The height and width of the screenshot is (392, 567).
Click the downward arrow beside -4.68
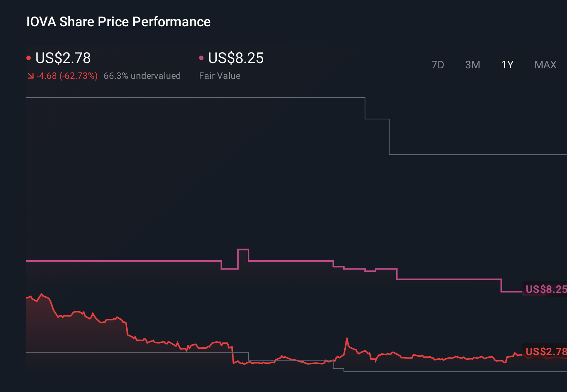pyautogui.click(x=30, y=75)
